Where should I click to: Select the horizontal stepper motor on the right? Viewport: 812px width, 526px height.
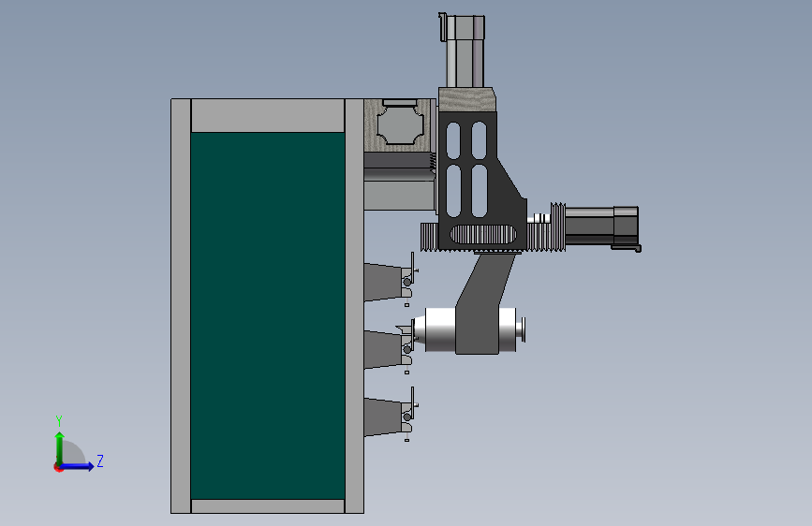pyautogui.click(x=602, y=228)
